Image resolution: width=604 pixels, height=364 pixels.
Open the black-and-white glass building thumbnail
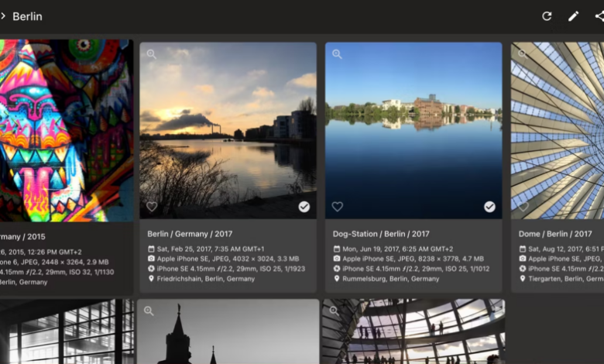67,331
